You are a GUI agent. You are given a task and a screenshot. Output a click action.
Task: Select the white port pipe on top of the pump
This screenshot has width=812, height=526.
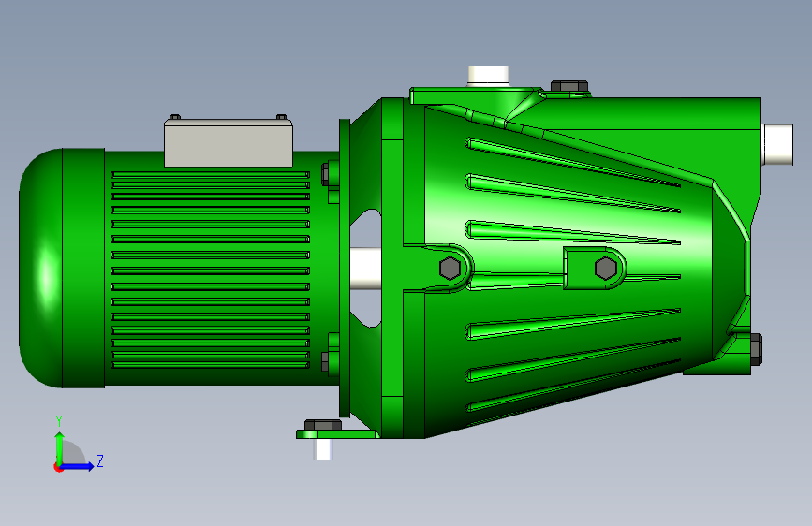point(488,76)
